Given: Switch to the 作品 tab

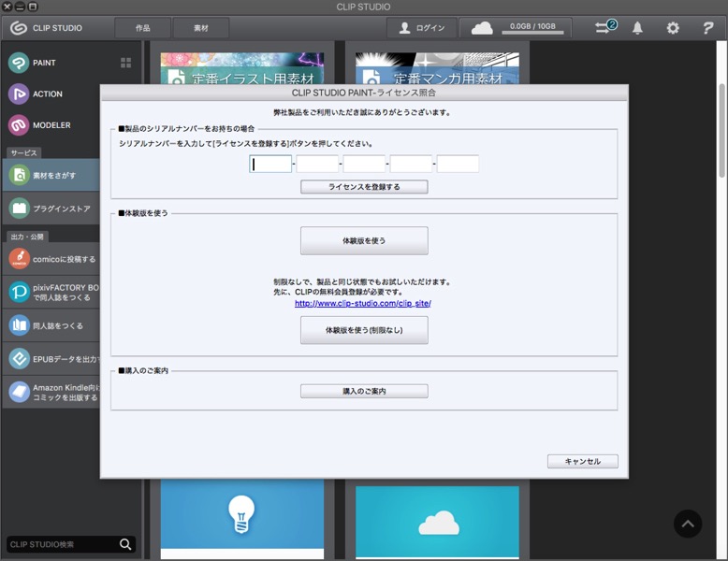Looking at the screenshot, I should 142,28.
